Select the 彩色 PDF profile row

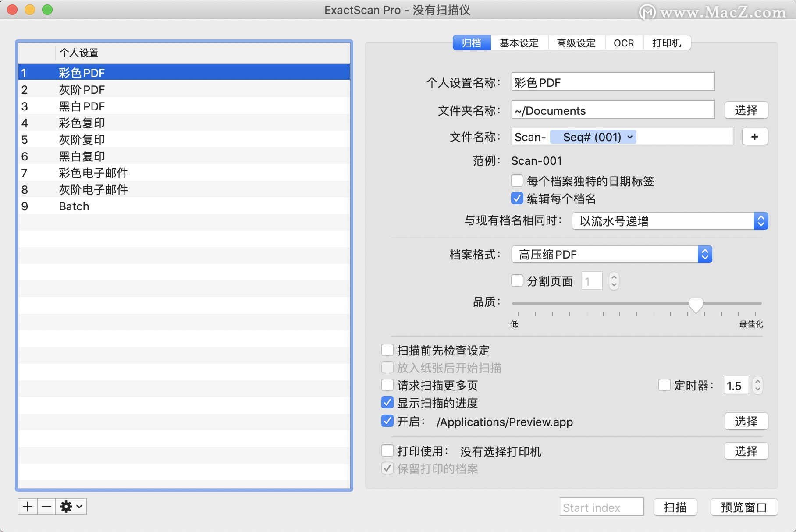[x=184, y=73]
